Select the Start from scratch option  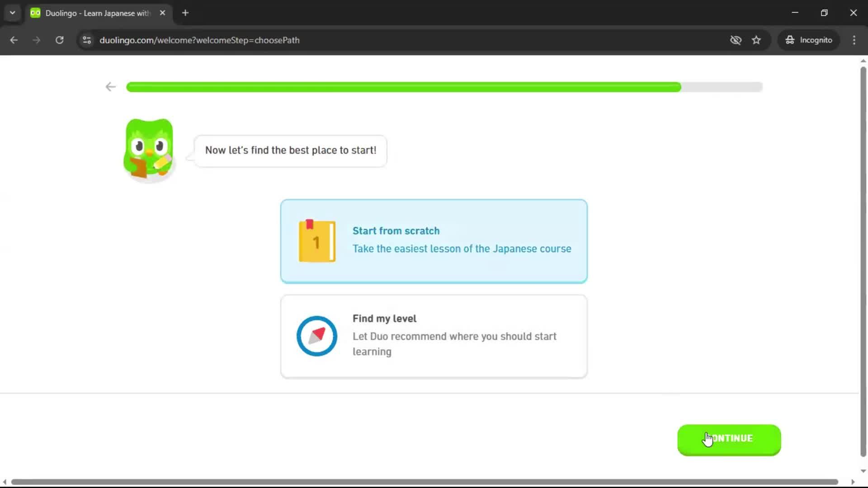[433, 241]
